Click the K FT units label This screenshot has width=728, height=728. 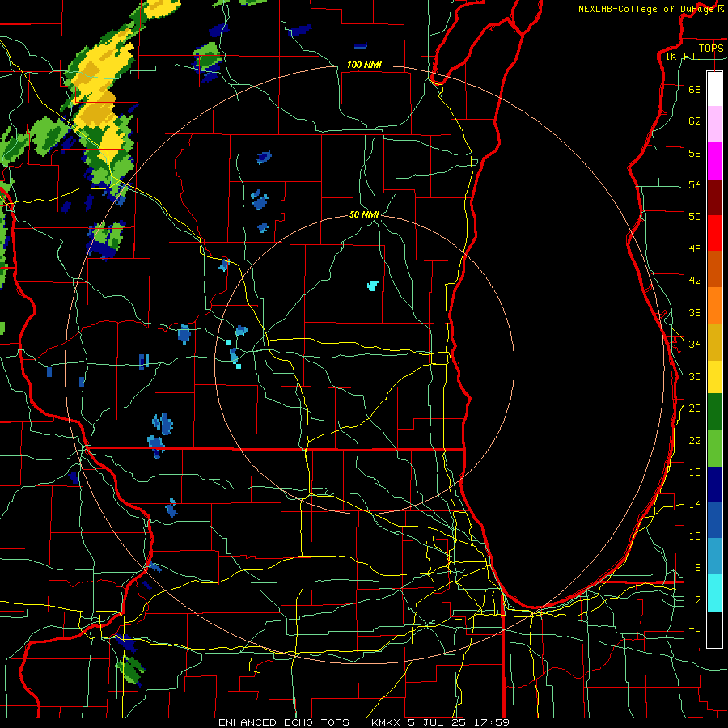(x=684, y=56)
